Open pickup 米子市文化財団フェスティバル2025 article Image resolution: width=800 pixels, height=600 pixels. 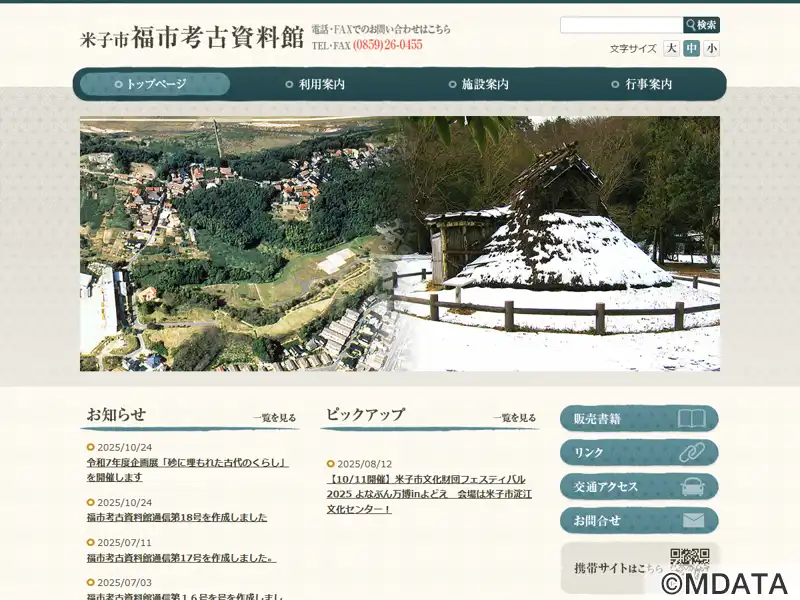pos(429,494)
